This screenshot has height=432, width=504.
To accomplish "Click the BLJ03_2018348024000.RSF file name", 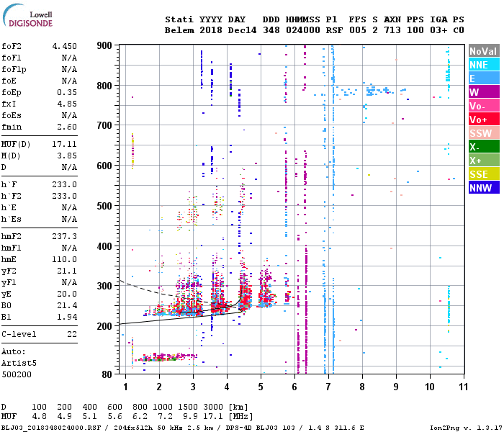I will 51,428.
